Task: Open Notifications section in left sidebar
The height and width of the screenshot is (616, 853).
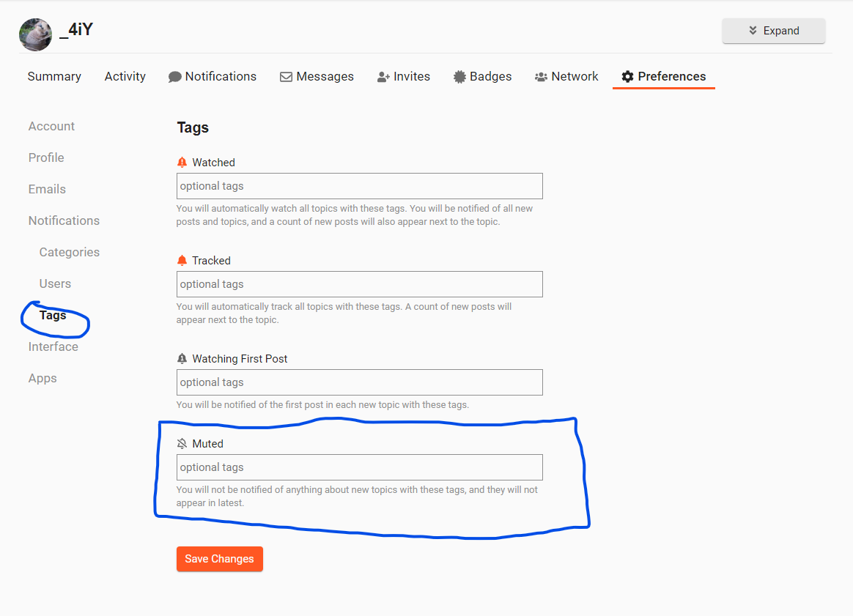Action: (64, 220)
